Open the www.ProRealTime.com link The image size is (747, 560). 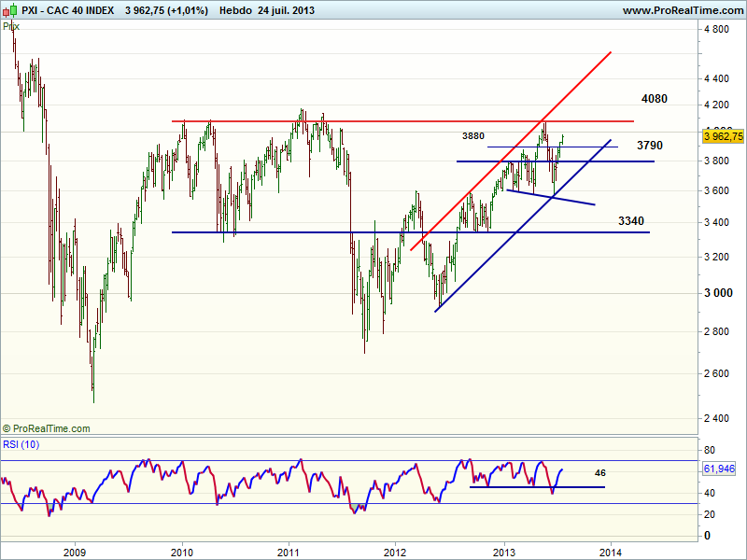pyautogui.click(x=681, y=10)
